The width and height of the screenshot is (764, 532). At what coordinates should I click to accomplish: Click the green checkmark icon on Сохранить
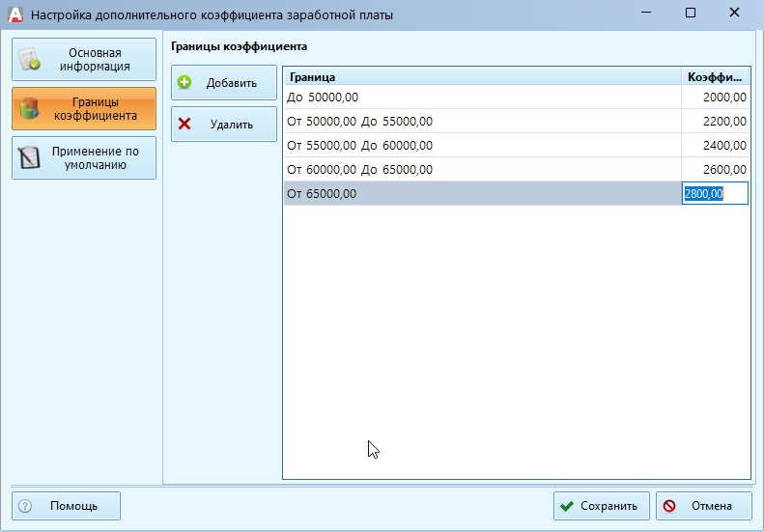point(567,506)
